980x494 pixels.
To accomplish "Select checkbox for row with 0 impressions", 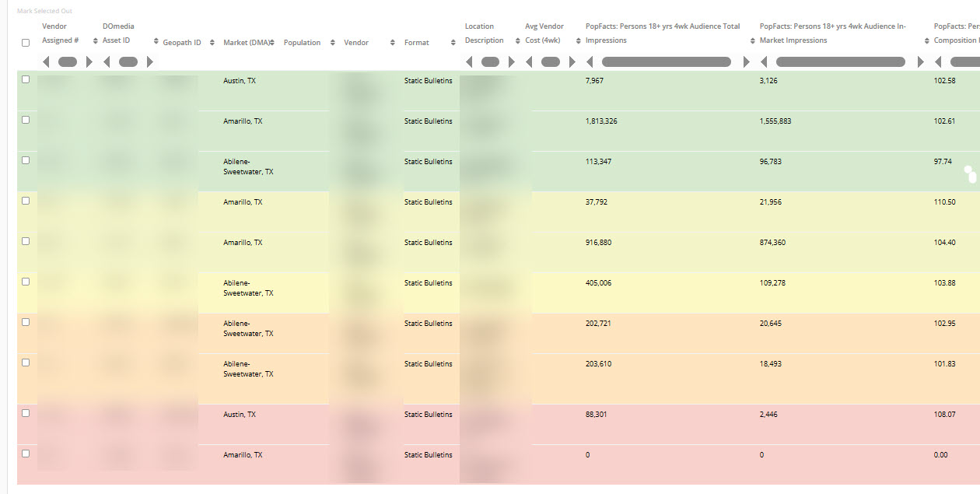I will click(26, 454).
